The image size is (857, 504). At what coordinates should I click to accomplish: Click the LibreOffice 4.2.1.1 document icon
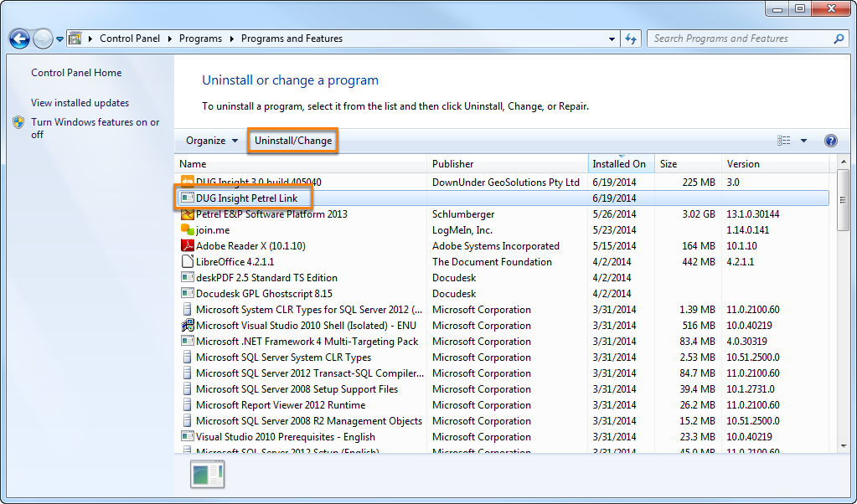tap(188, 261)
